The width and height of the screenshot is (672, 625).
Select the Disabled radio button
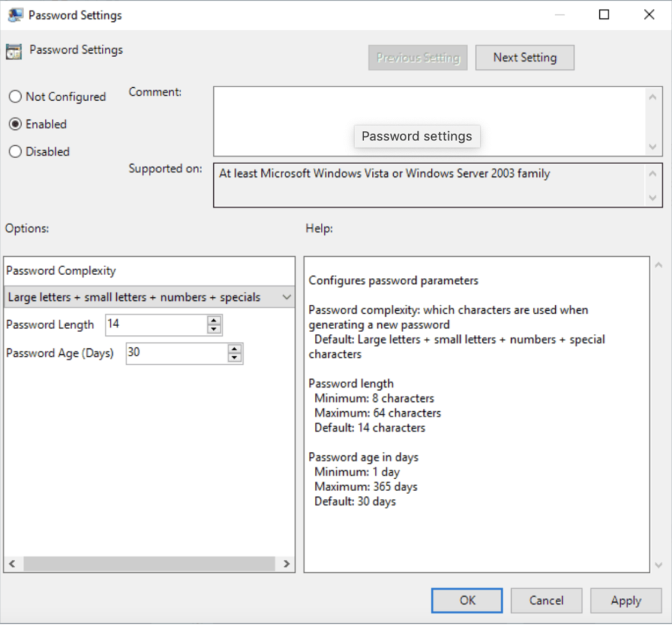pyautogui.click(x=15, y=151)
